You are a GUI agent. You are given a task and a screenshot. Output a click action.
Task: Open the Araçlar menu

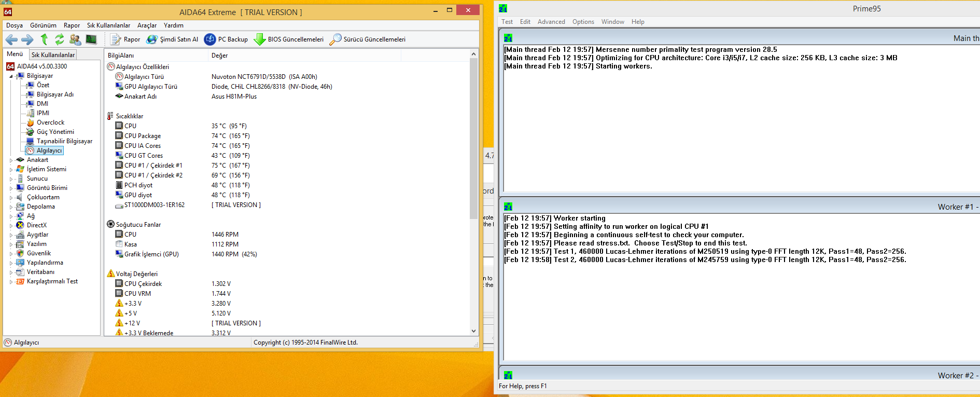point(147,25)
